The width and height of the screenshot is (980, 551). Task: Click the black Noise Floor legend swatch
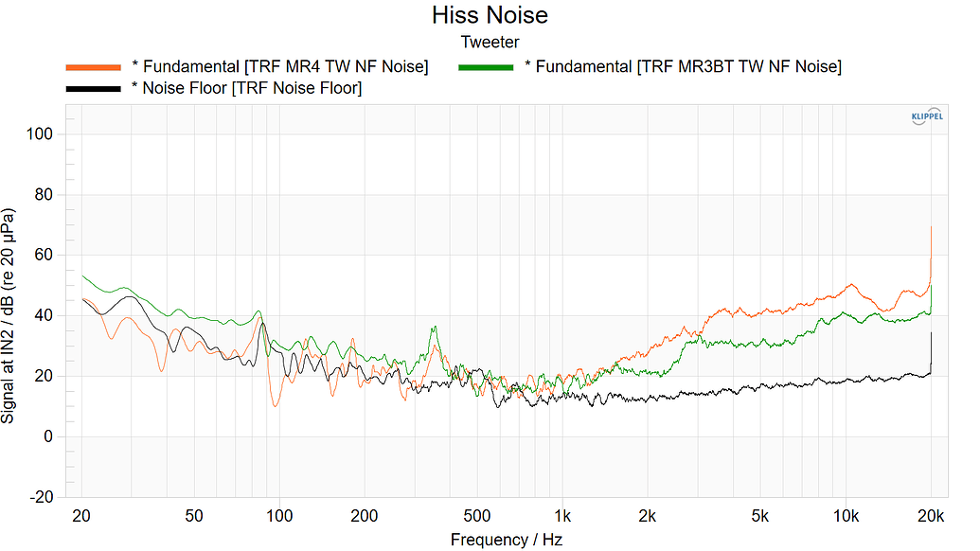(93, 88)
